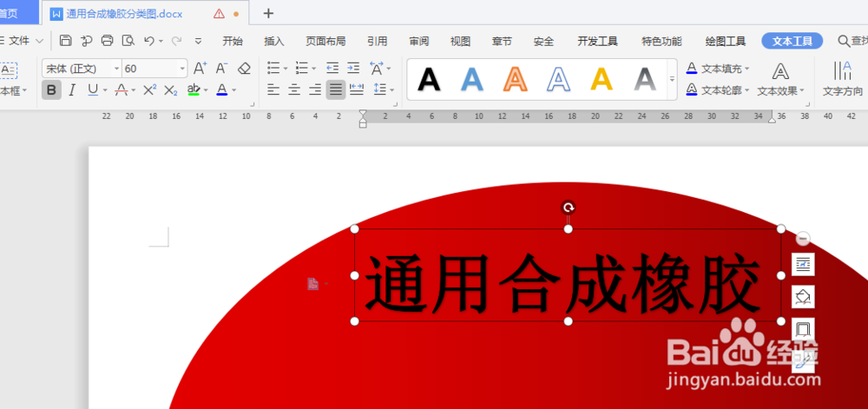Toggle Italic formatting button

tap(71, 89)
